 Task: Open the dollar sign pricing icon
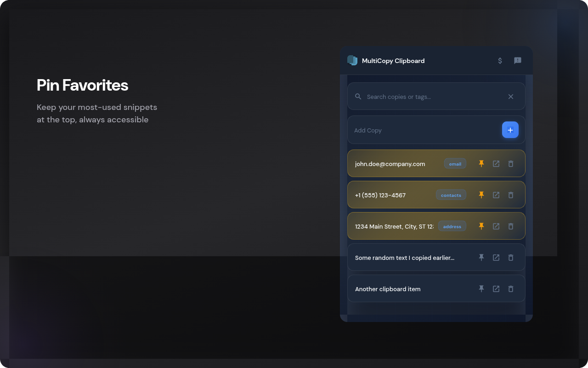point(500,61)
